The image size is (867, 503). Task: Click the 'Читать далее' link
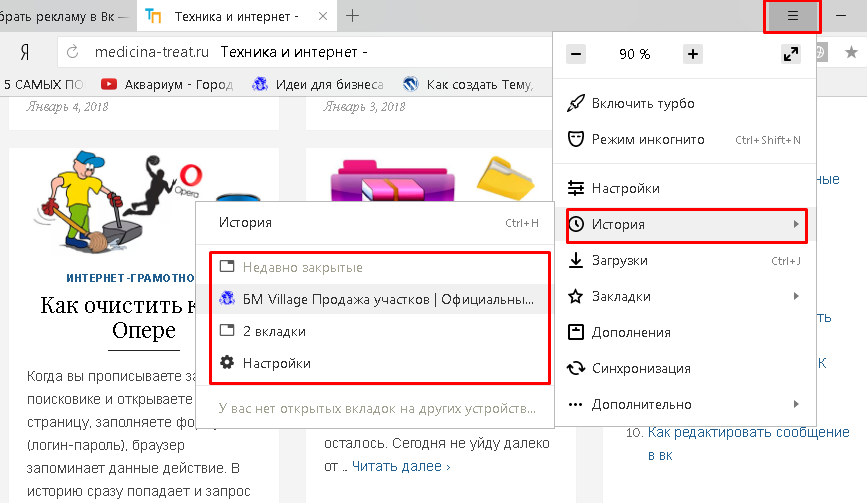coord(401,467)
